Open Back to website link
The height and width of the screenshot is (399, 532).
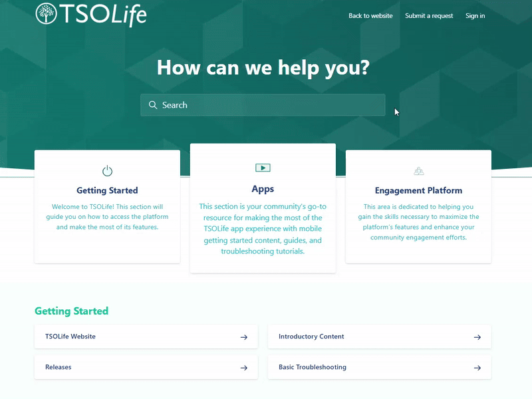pyautogui.click(x=370, y=15)
